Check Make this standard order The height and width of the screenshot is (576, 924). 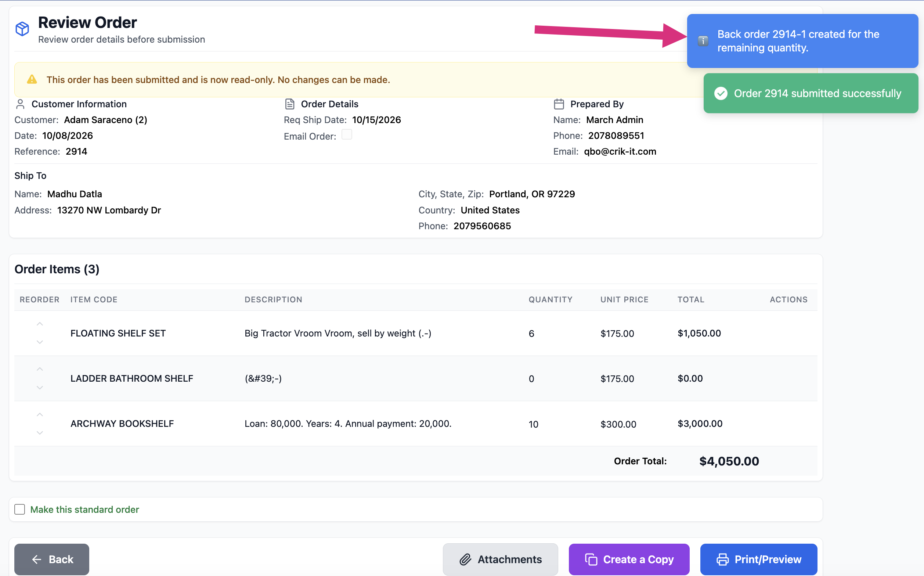pyautogui.click(x=20, y=510)
